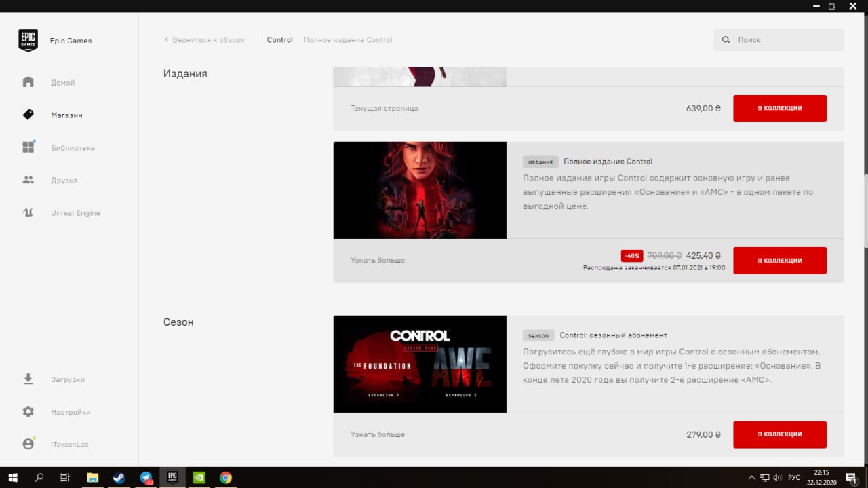The height and width of the screenshot is (488, 868).
Task: Open Steam from the taskbar
Action: (x=119, y=477)
